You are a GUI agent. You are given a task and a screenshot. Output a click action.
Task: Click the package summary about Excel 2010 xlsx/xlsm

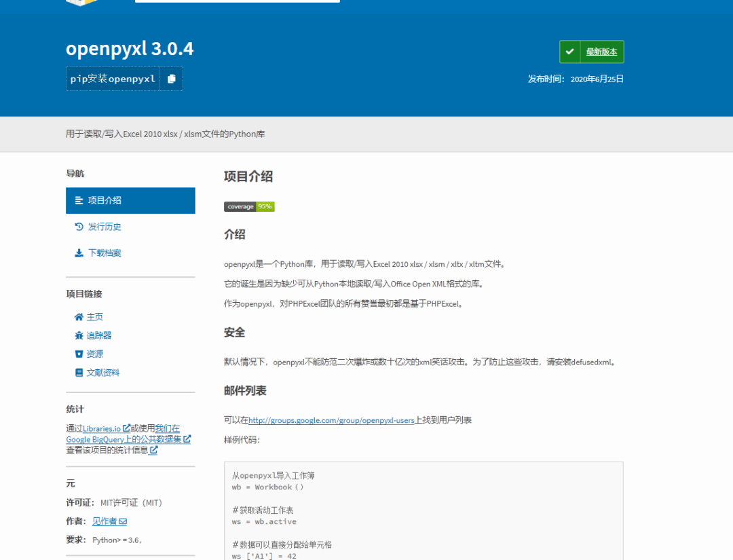[165, 134]
